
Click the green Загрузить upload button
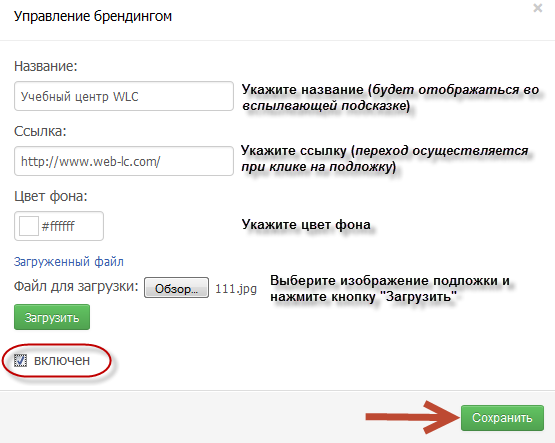click(52, 317)
